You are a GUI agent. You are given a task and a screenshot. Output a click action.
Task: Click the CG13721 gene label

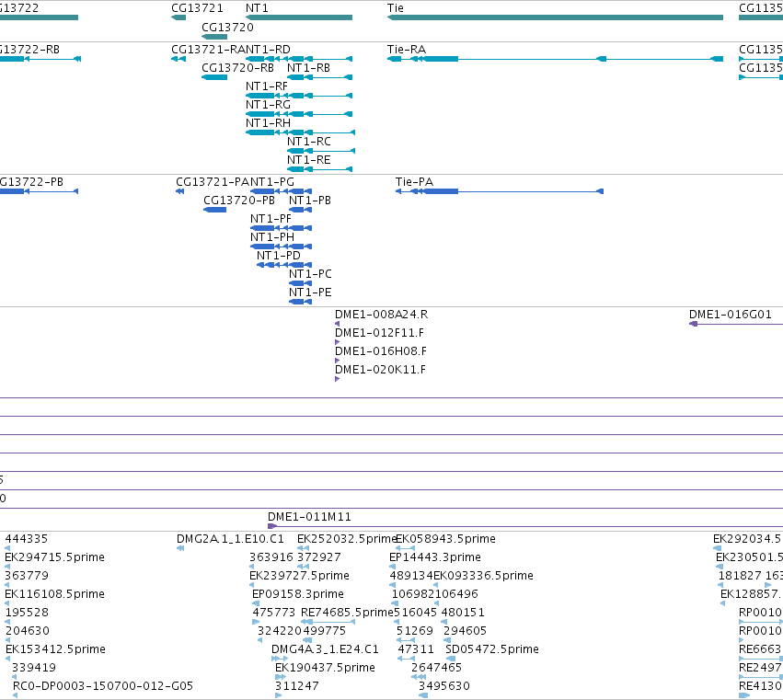click(x=197, y=8)
